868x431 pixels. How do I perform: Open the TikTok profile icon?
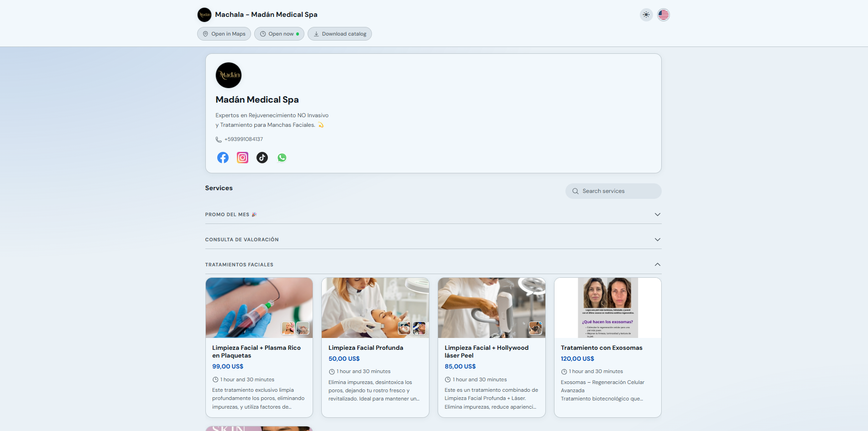[x=262, y=158]
